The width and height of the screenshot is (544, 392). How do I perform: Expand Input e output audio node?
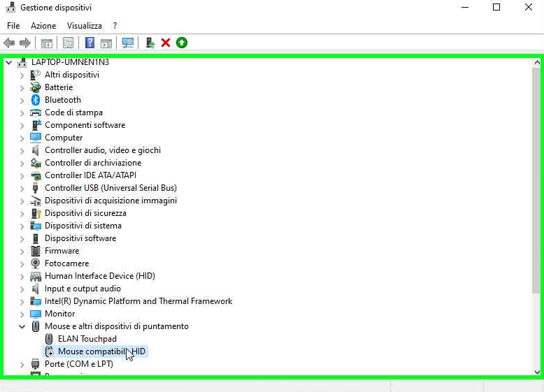point(22,289)
